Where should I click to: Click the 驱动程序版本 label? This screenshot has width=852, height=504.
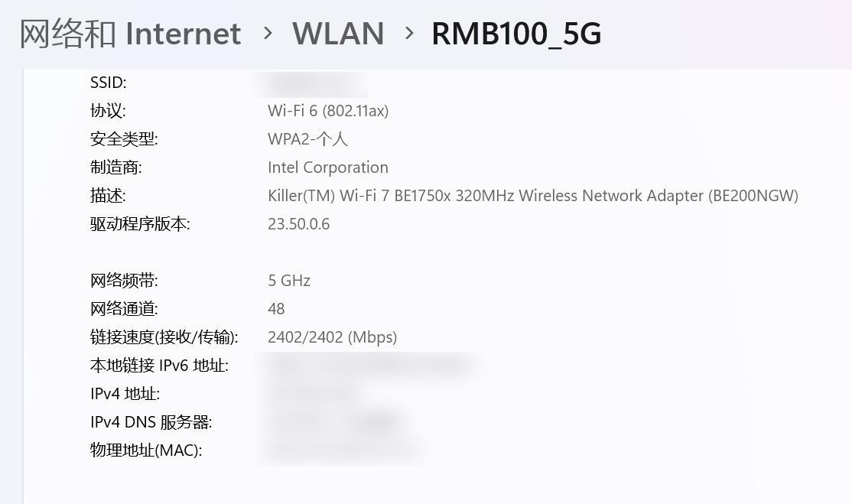click(x=140, y=224)
